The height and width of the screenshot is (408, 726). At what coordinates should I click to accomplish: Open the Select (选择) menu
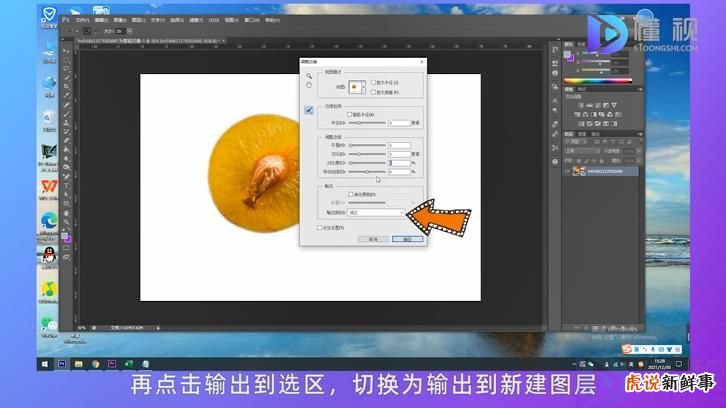click(177, 20)
